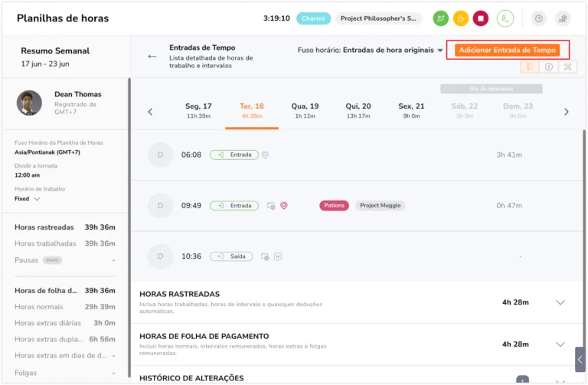Click the grey location pin at 06:08
This screenshot has height=385, width=588.
pos(265,155)
